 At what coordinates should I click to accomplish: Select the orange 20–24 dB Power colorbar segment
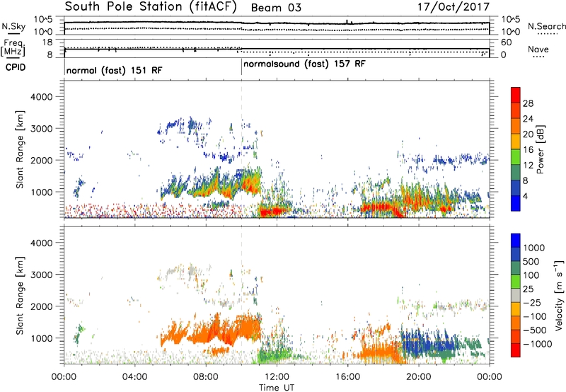pyautogui.click(x=516, y=126)
